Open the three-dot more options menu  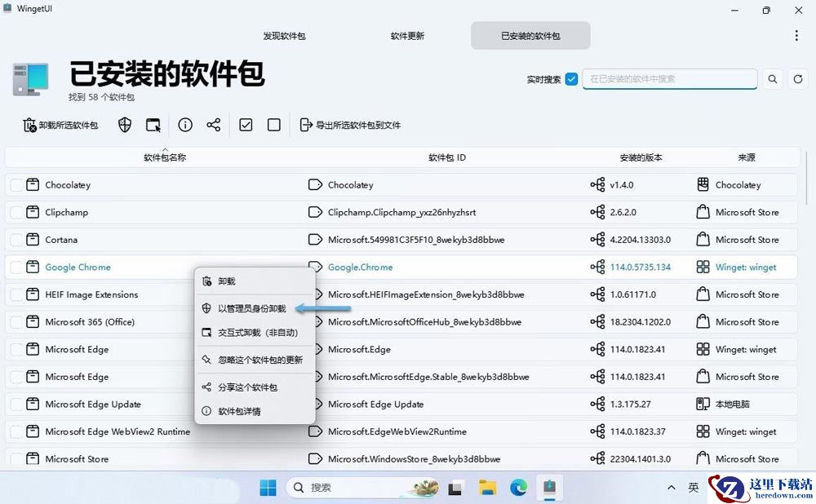(796, 35)
